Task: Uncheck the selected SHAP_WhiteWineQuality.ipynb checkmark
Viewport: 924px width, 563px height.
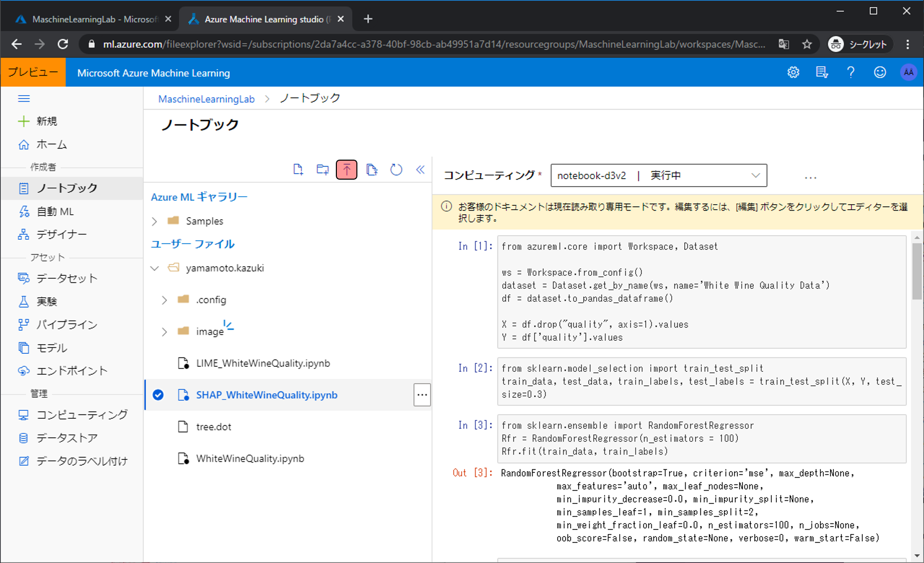Action: click(x=158, y=395)
